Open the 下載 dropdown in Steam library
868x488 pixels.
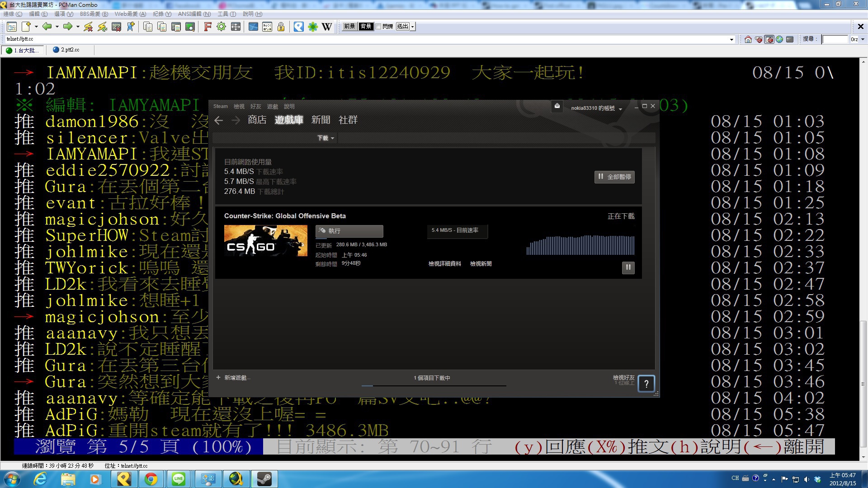(325, 138)
